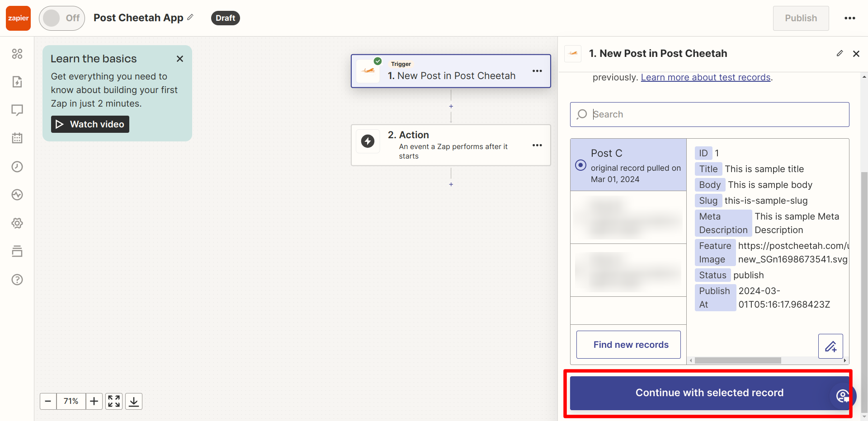Close the Learn the basics card

click(x=180, y=59)
